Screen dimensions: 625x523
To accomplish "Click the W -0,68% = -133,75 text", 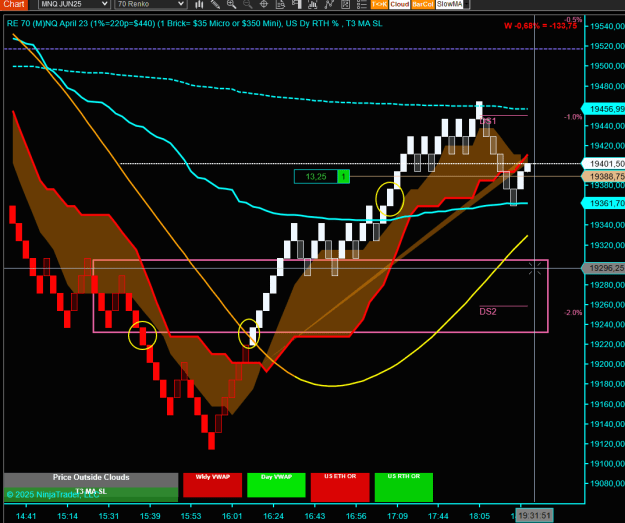I will 540,26.
